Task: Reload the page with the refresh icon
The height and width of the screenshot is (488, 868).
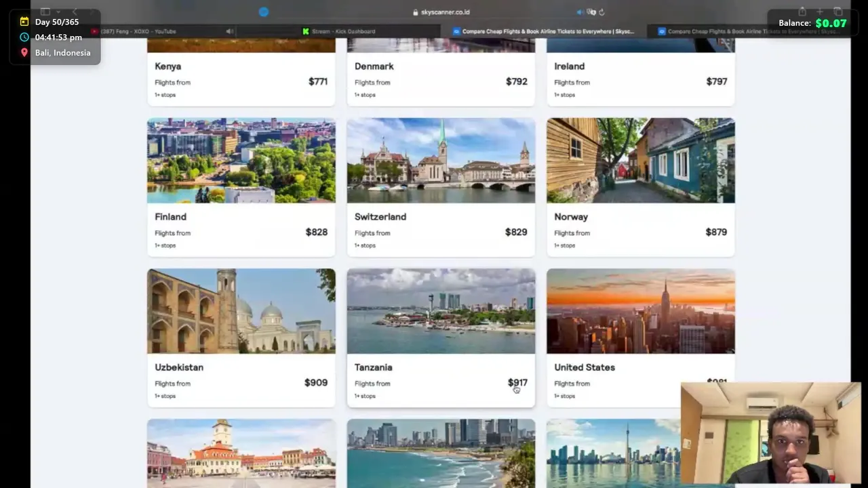Action: point(601,12)
